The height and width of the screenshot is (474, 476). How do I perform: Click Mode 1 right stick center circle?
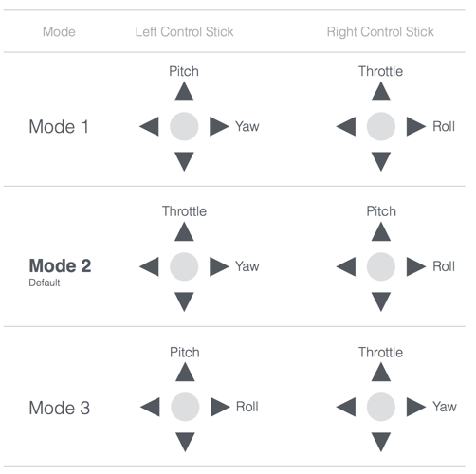pos(381,126)
